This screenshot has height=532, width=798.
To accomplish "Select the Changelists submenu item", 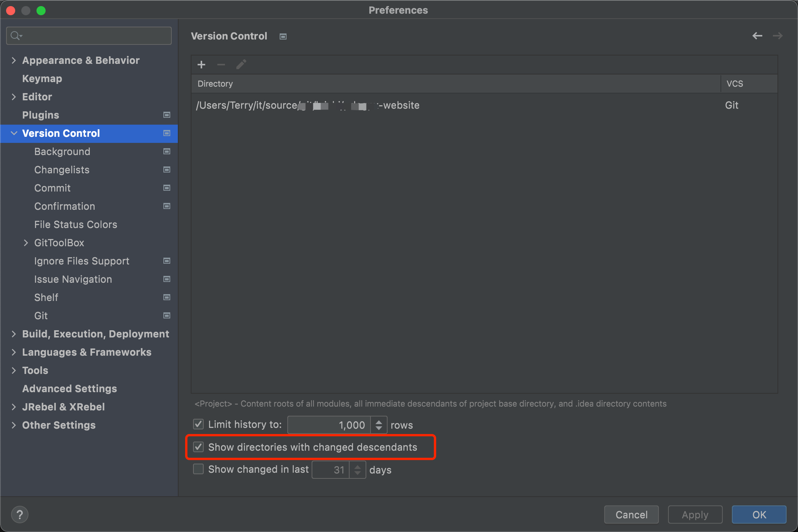I will [62, 170].
